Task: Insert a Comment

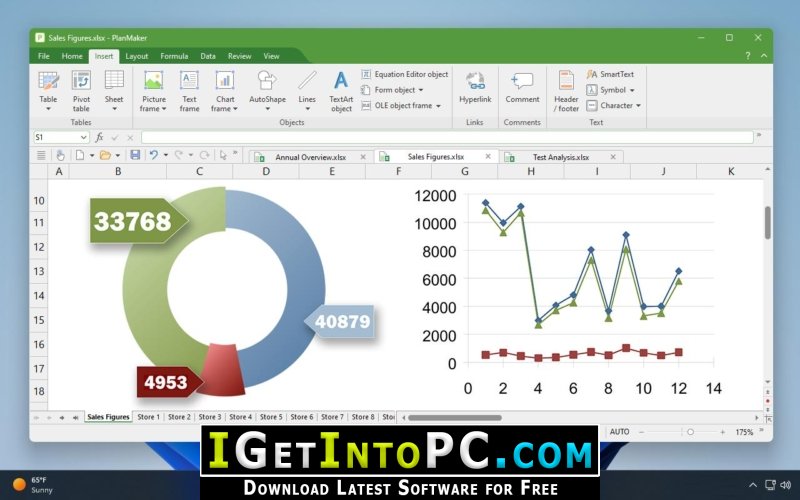Action: point(522,88)
